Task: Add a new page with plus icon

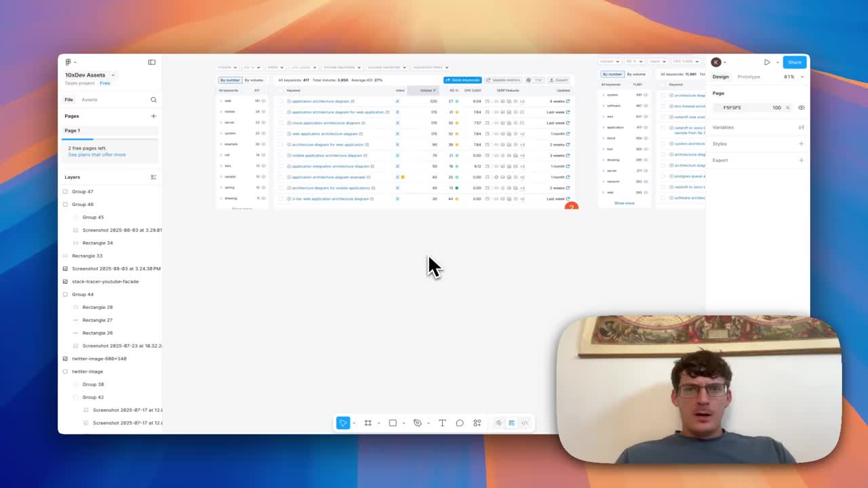Action: click(x=153, y=116)
